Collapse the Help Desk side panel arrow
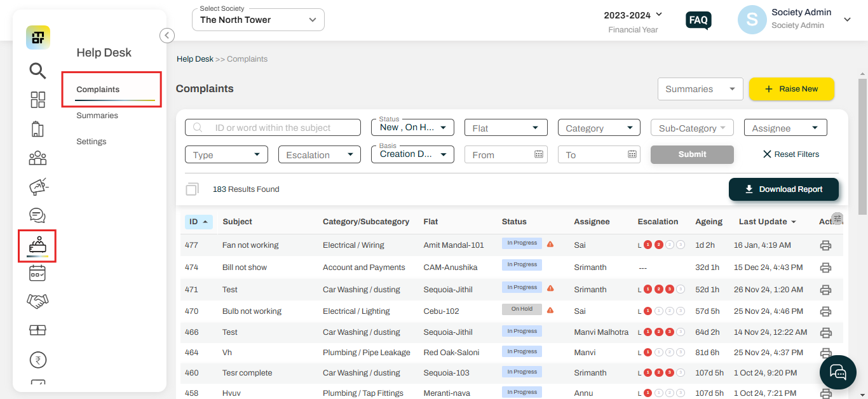The width and height of the screenshot is (868, 399). point(167,36)
